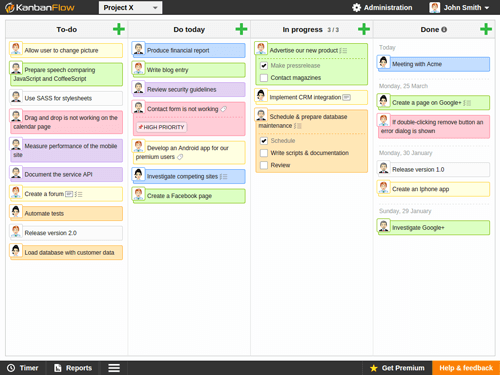500x375 pixels.
Task: Add a new task to the To-do column
Action: coord(119,29)
